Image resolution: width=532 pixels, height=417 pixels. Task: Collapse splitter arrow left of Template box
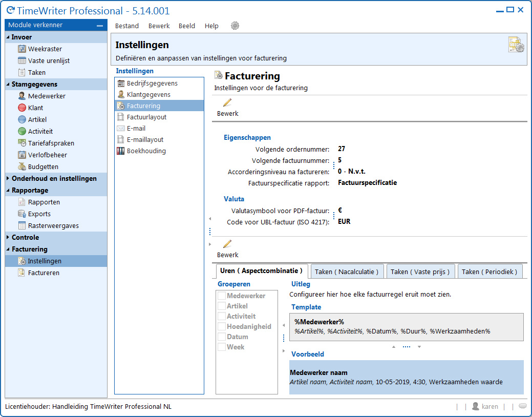284,325
